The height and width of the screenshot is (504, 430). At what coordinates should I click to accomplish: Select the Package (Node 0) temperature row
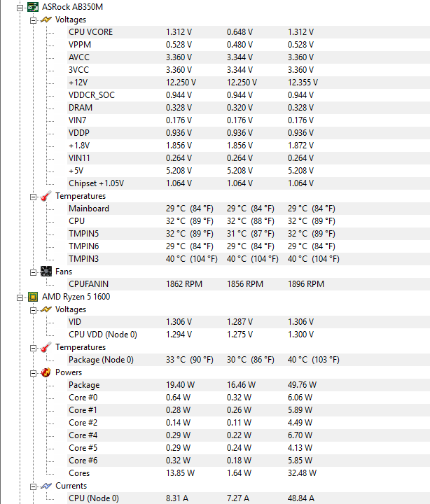click(249, 360)
